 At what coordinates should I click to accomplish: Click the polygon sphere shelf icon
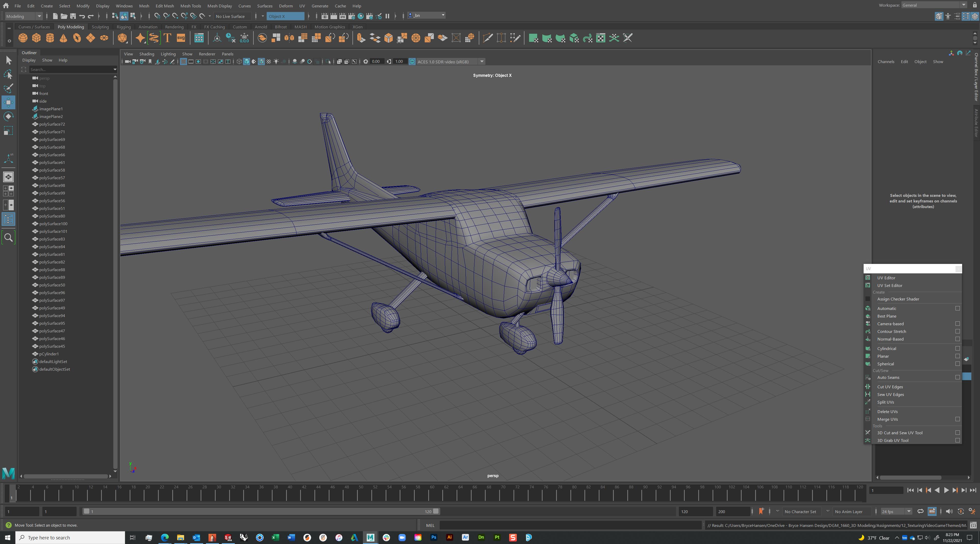(23, 38)
